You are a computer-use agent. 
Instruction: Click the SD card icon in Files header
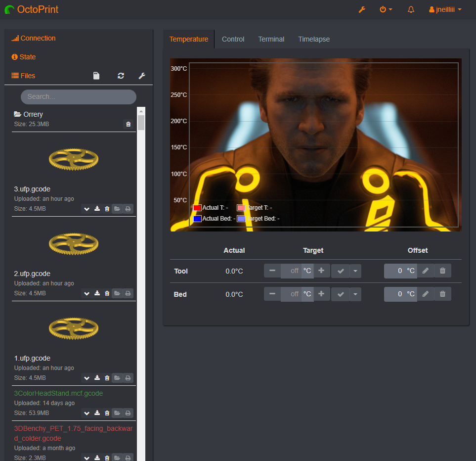[96, 76]
